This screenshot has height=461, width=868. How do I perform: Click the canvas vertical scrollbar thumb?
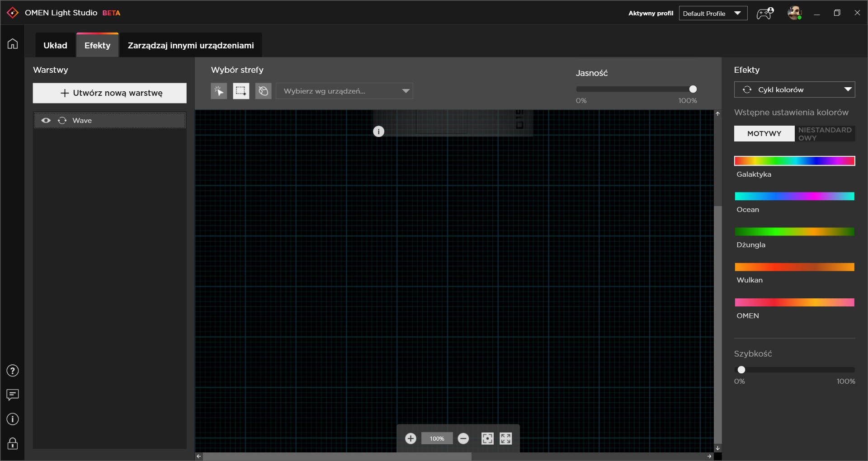[x=717, y=325]
